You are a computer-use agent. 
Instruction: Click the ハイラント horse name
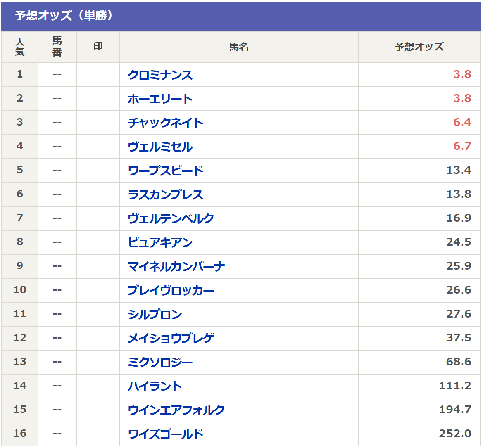155,386
